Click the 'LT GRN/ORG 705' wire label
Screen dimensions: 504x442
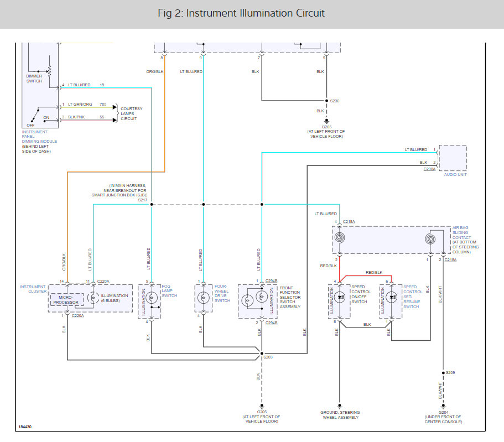click(x=87, y=104)
